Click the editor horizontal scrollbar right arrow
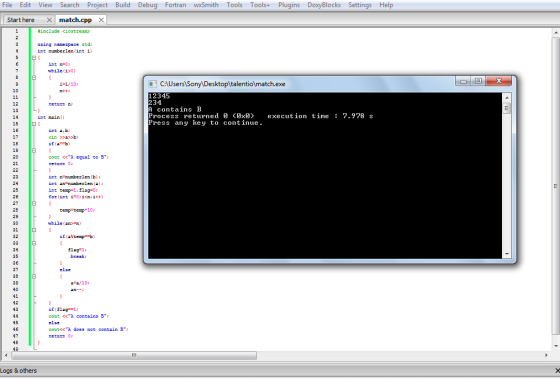 [x=546, y=355]
